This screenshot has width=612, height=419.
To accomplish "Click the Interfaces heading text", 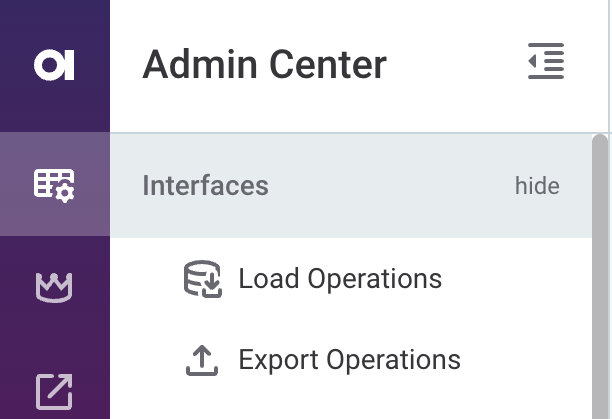I will pos(205,186).
